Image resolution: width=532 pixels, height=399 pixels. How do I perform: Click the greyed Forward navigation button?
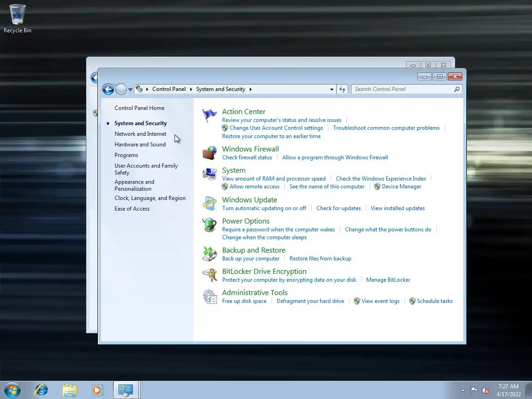[x=121, y=89]
